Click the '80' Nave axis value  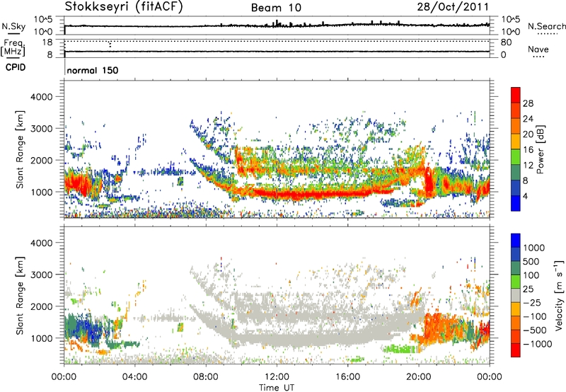click(506, 42)
